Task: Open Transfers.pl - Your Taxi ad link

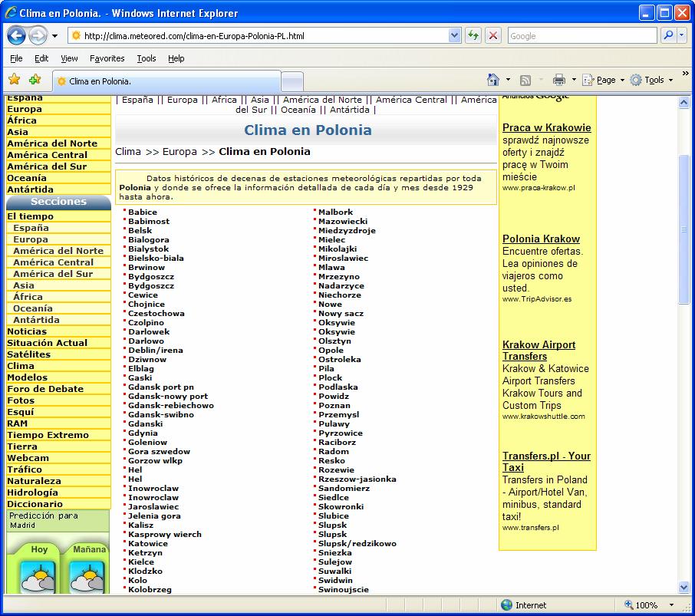Action: point(546,462)
